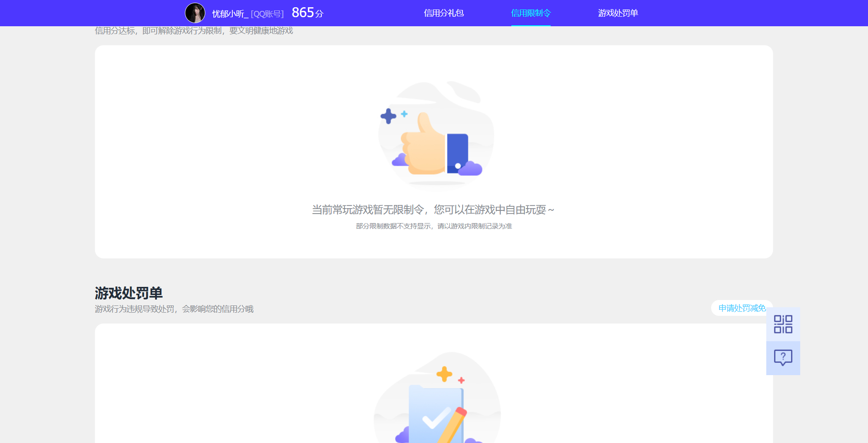Screen dimensions: 868x443
Task: Switch to the 游戏处罚单 tab
Action: [618, 13]
